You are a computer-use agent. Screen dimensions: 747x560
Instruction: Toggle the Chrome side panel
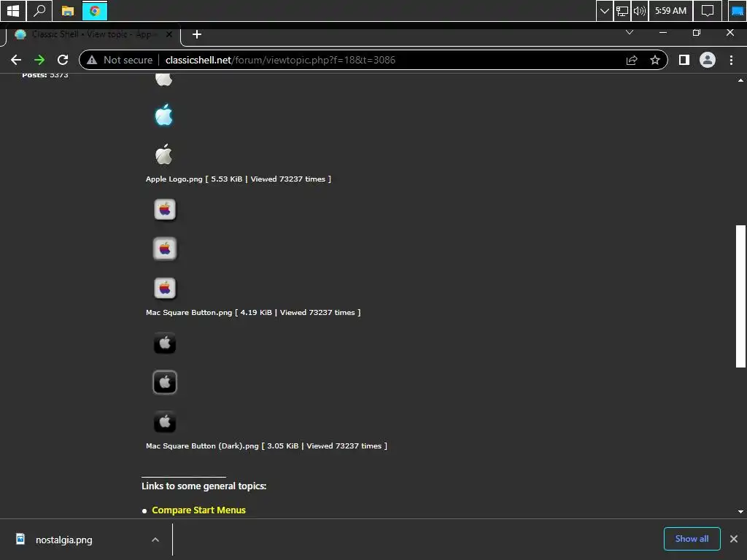pos(684,60)
